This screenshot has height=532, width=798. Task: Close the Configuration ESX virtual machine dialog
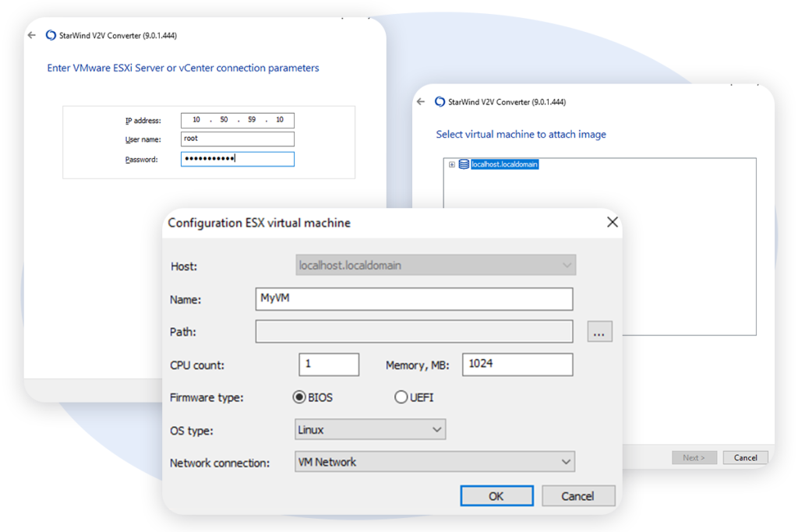[x=612, y=223]
